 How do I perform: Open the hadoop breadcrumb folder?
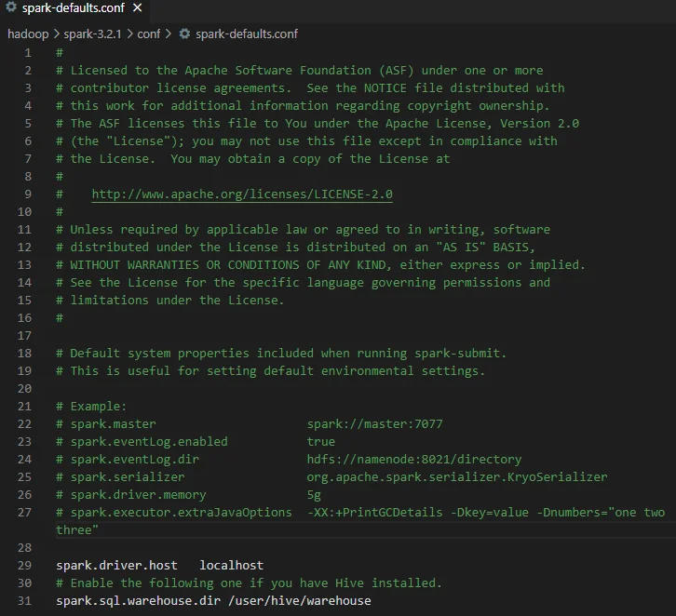(x=28, y=33)
